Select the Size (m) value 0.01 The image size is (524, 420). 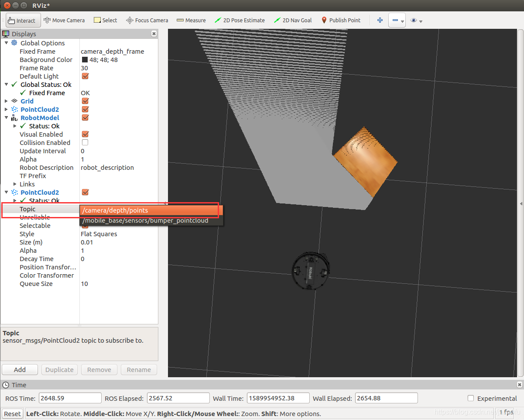click(x=87, y=242)
